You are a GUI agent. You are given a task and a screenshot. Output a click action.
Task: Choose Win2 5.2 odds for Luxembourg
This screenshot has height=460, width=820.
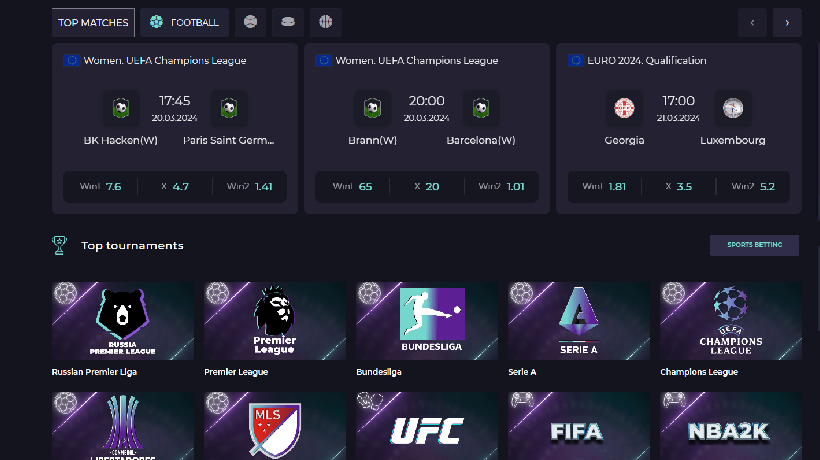click(753, 187)
